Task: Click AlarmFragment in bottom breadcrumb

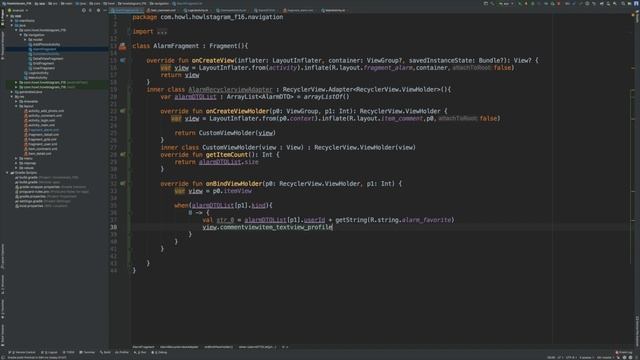Action: coord(143,347)
